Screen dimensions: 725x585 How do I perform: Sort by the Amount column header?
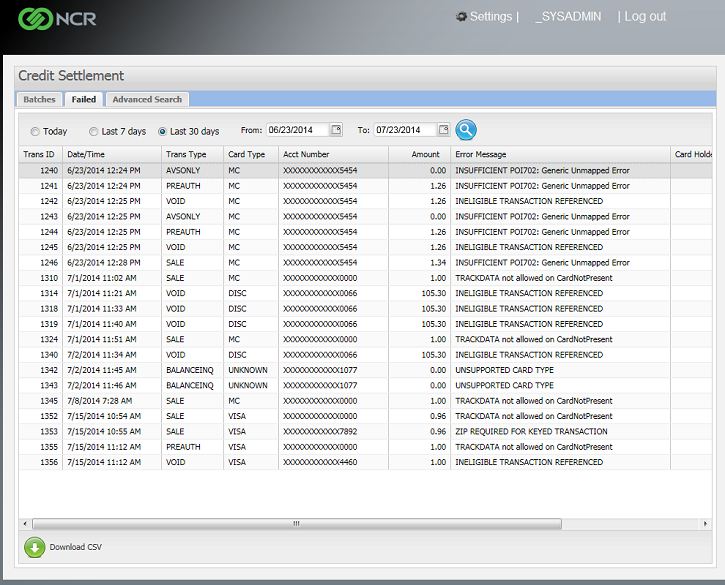coord(425,154)
